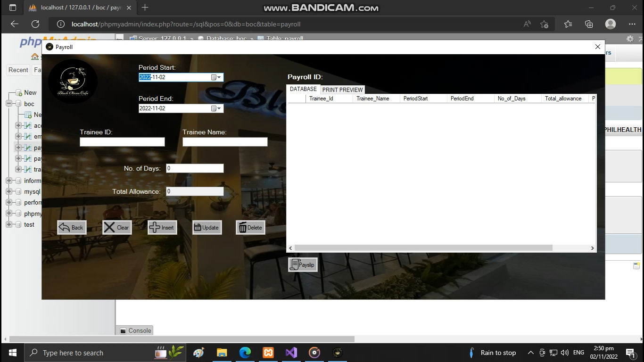Screen dimensions: 644x362
Task: Collapse the boc database tree node
Action: point(9,104)
